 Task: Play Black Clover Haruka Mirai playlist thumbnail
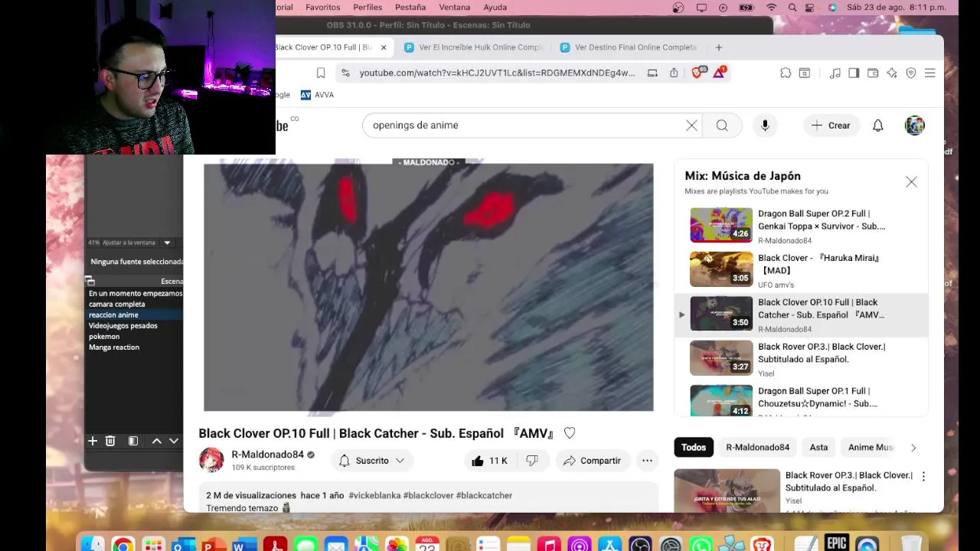[721, 269]
